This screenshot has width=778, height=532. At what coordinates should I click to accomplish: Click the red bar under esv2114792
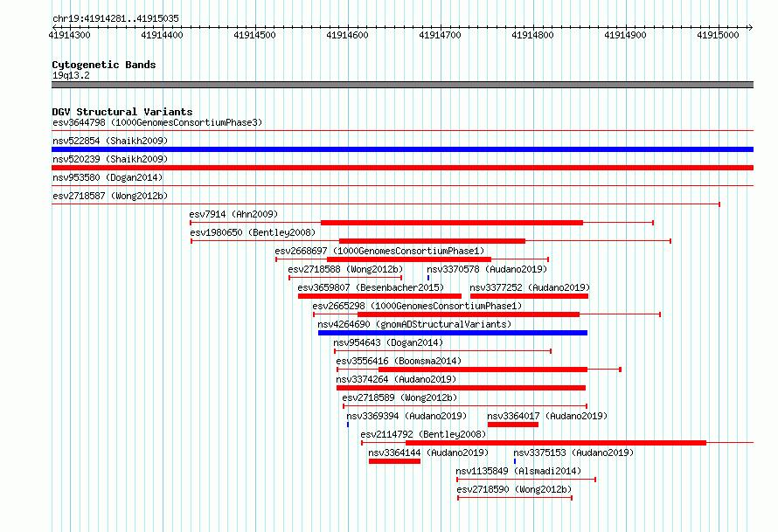tap(556, 443)
